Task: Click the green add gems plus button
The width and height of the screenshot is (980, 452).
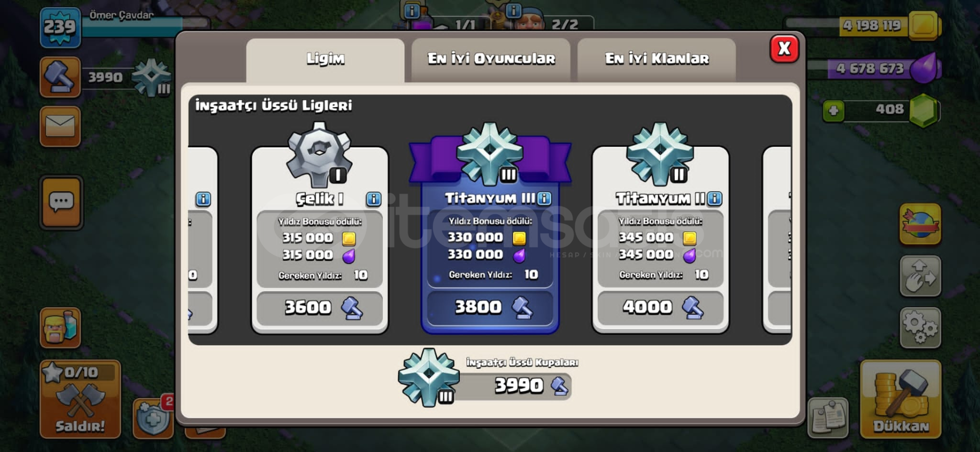Action: pos(834,111)
